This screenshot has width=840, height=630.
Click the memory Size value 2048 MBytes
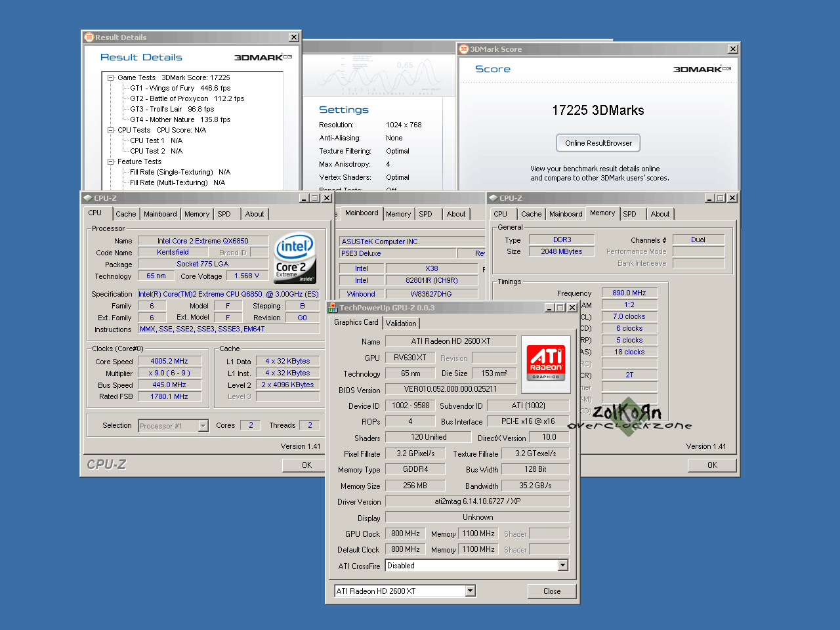[562, 251]
